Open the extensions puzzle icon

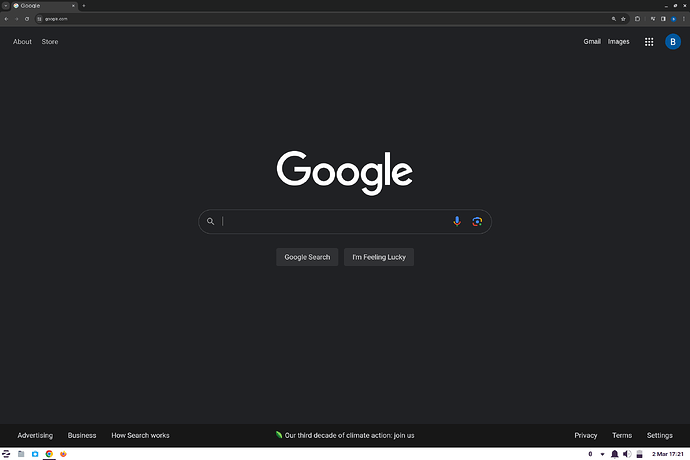click(x=637, y=19)
